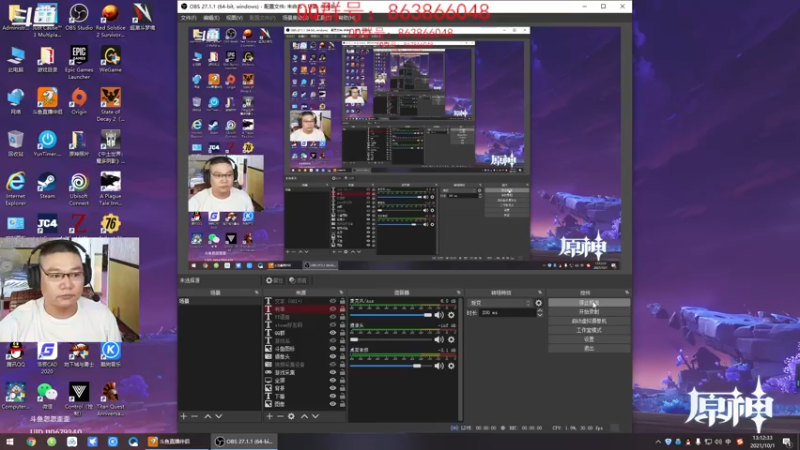The height and width of the screenshot is (450, 800).
Task: Launch the Fallout 76 desktop icon
Action: click(110, 223)
